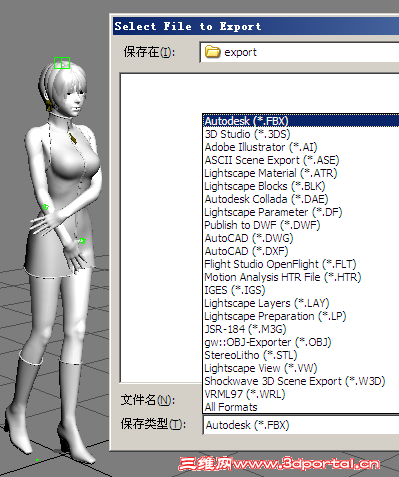Select All Formats entry
399x477 pixels.
tap(301, 407)
